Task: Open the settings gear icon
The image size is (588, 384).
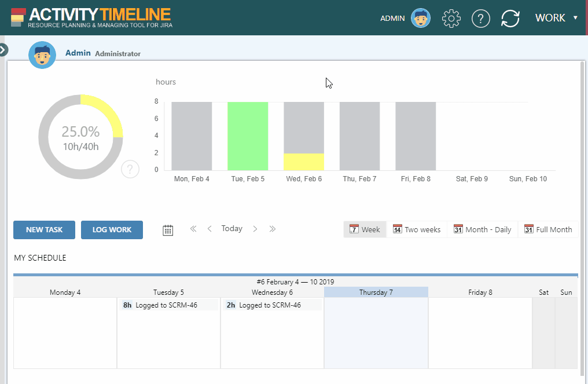Action: click(451, 19)
